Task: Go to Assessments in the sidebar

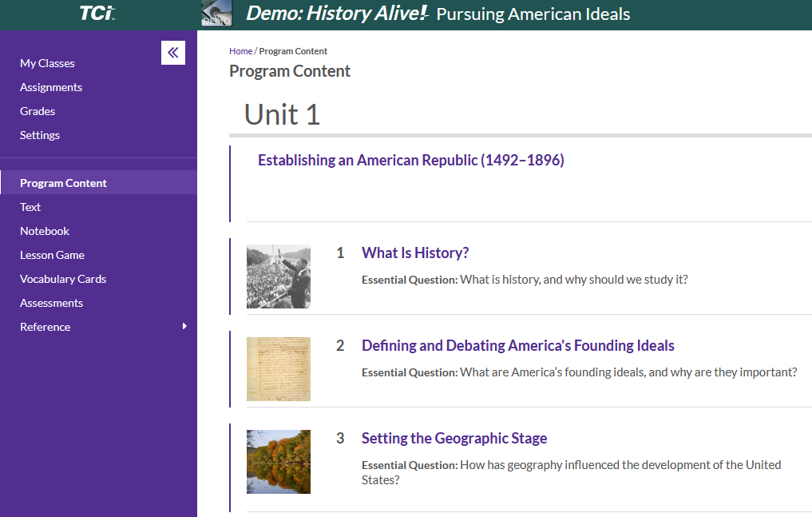Action: point(51,303)
